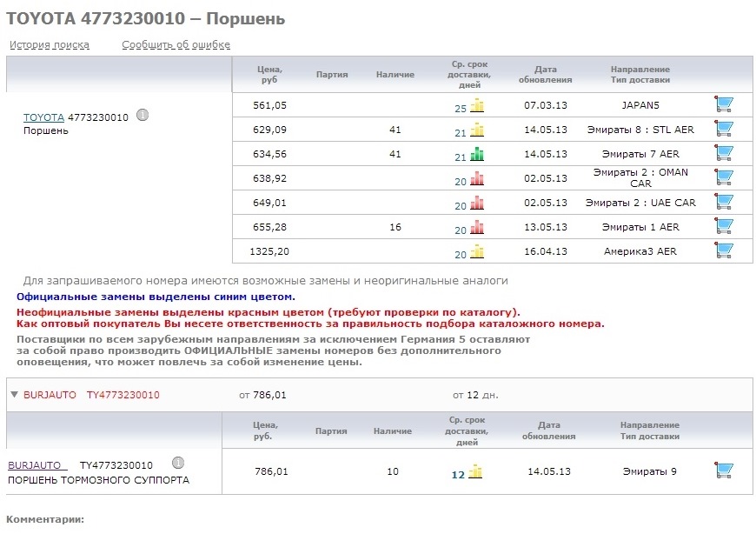Add the 649,01 UAE CAR offer to cart
756x534 pixels.
click(x=724, y=202)
